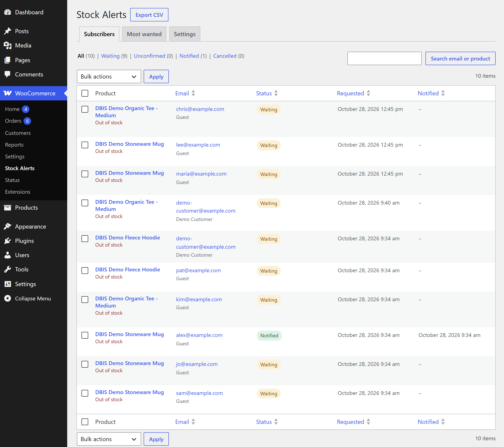
Task: Click the Pages icon in sidebar
Action: pos(8,60)
